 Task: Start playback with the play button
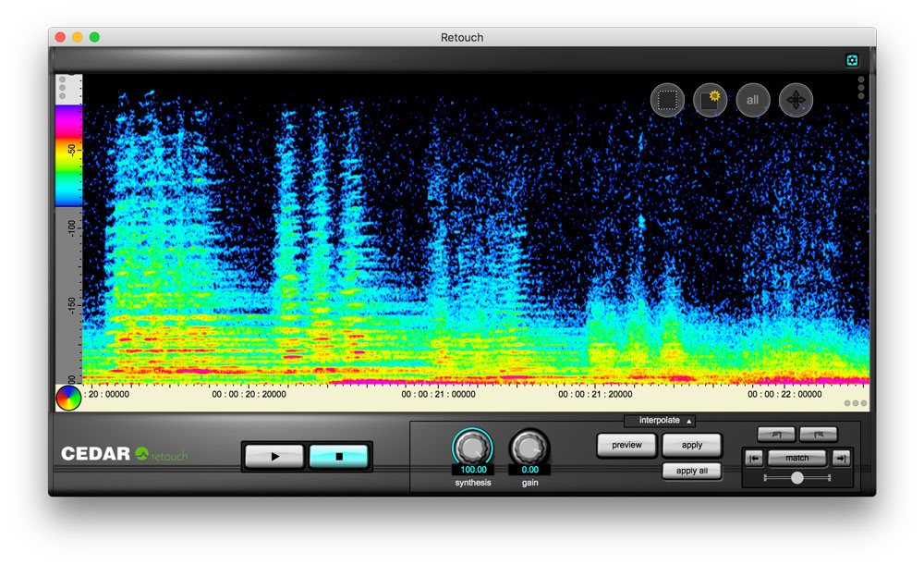point(274,457)
